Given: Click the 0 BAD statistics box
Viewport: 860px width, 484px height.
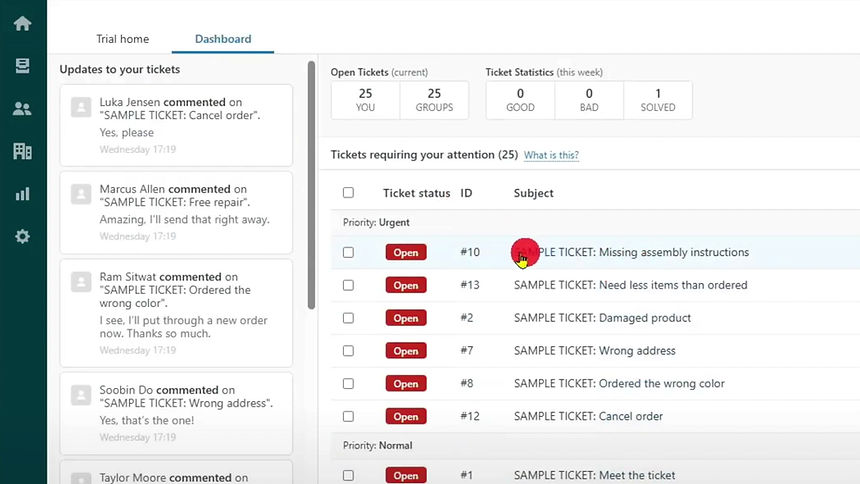Looking at the screenshot, I should pyautogui.click(x=589, y=100).
